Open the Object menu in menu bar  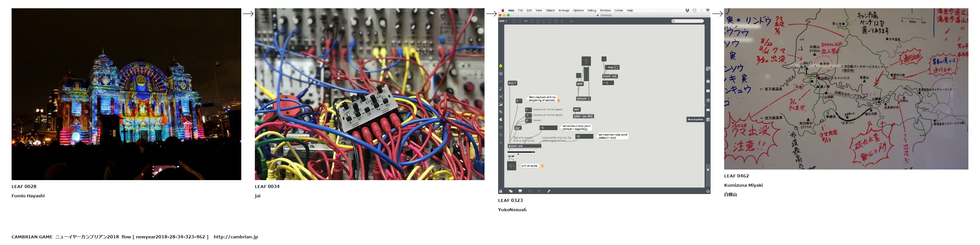[x=550, y=11]
